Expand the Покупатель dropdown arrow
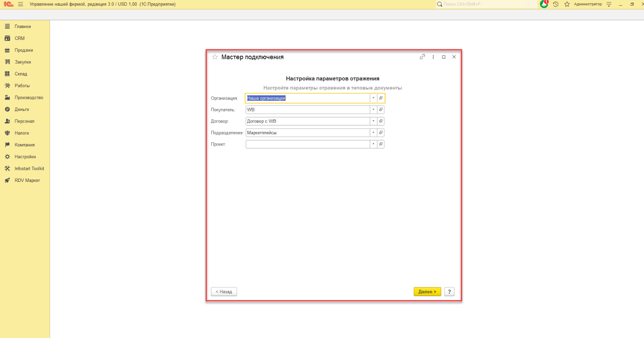The width and height of the screenshot is (644, 338). coord(373,110)
